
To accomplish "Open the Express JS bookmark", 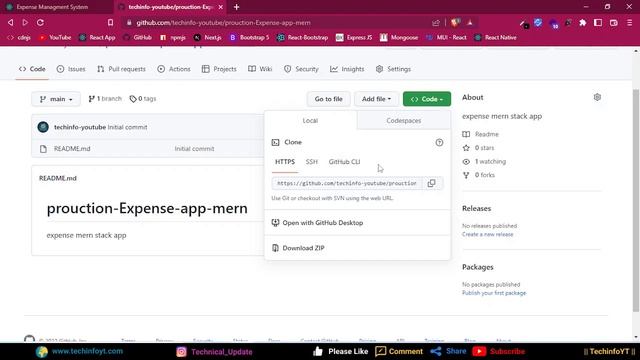I will (354, 38).
